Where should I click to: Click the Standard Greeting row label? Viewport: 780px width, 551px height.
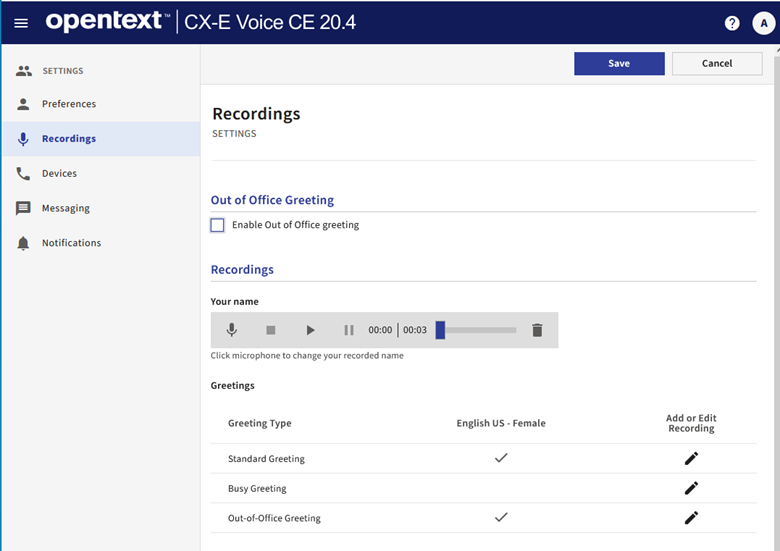click(x=266, y=459)
